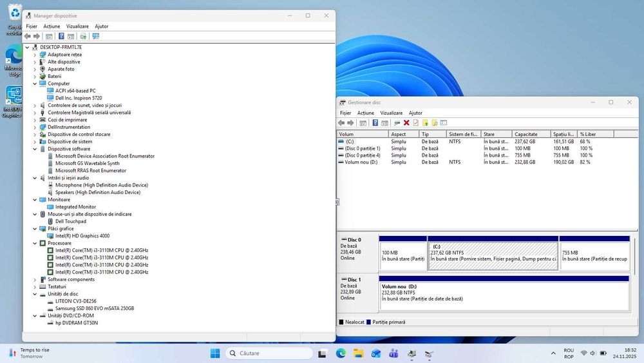Select Dell Inc. Inspiron 5720 entry

click(x=79, y=98)
